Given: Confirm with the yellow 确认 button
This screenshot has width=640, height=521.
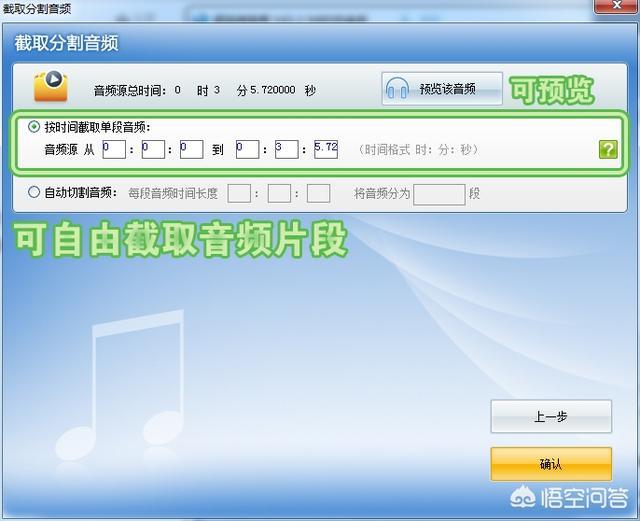Looking at the screenshot, I should click(551, 464).
